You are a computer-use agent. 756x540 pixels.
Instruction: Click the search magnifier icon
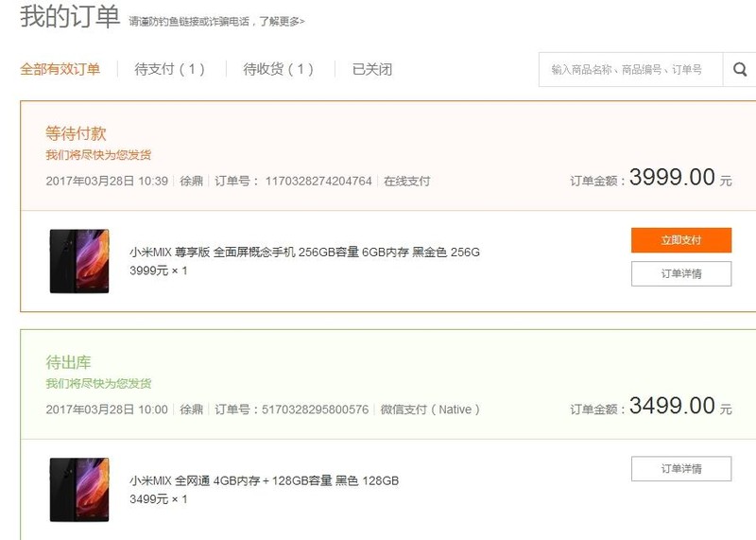(x=740, y=69)
